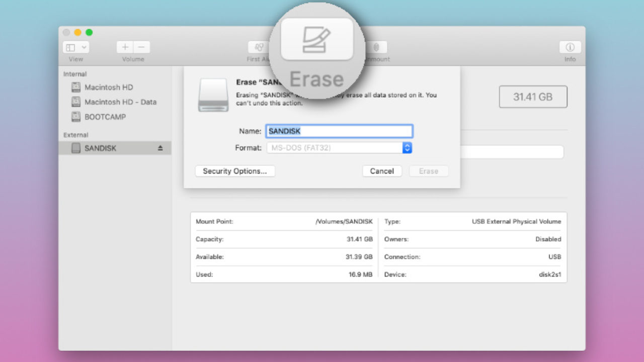Screen dimensions: 644x362
Task: Click the First Aid toolbar icon
Action: tap(259, 47)
